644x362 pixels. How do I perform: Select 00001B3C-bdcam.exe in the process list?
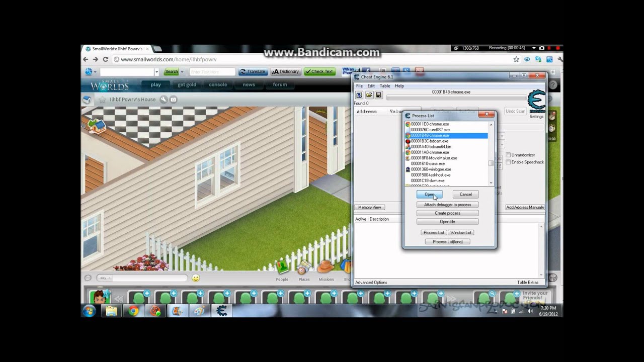tap(447, 141)
